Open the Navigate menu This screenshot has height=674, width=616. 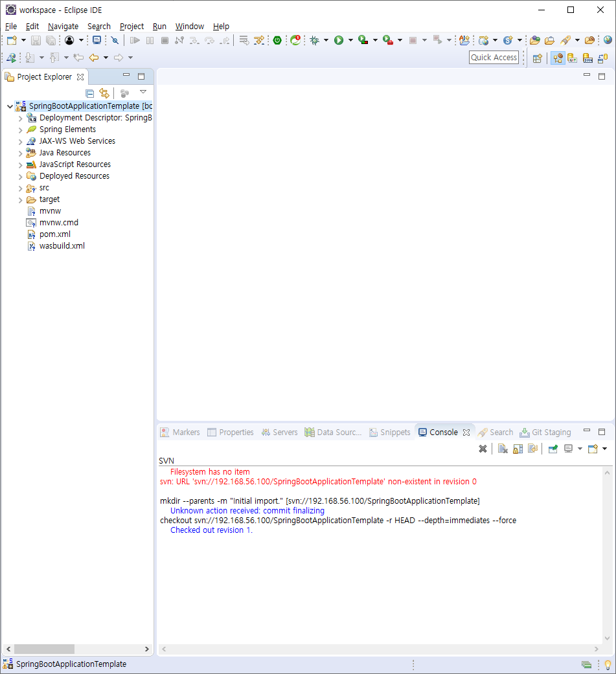pos(63,26)
